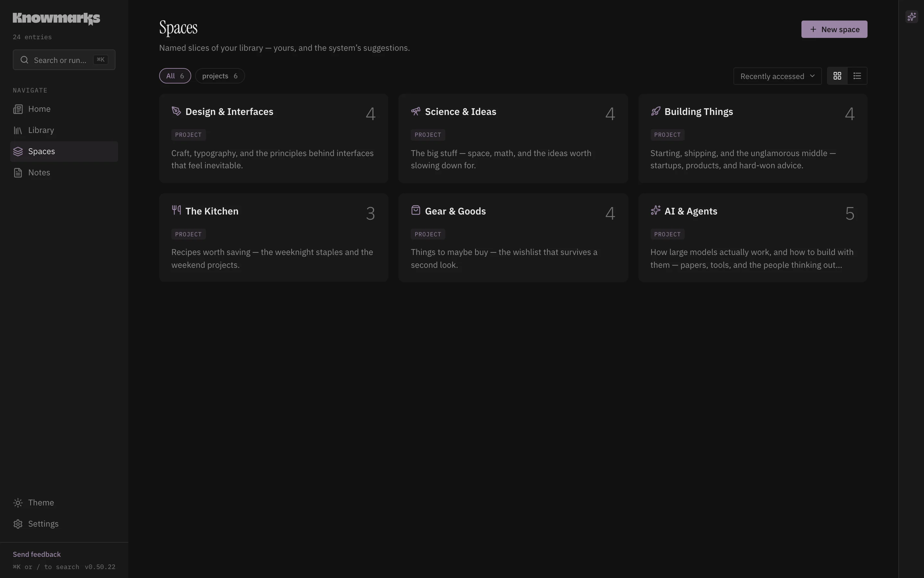924x578 pixels.
Task: Open the Design & Interfaces space title
Action: tap(229, 112)
